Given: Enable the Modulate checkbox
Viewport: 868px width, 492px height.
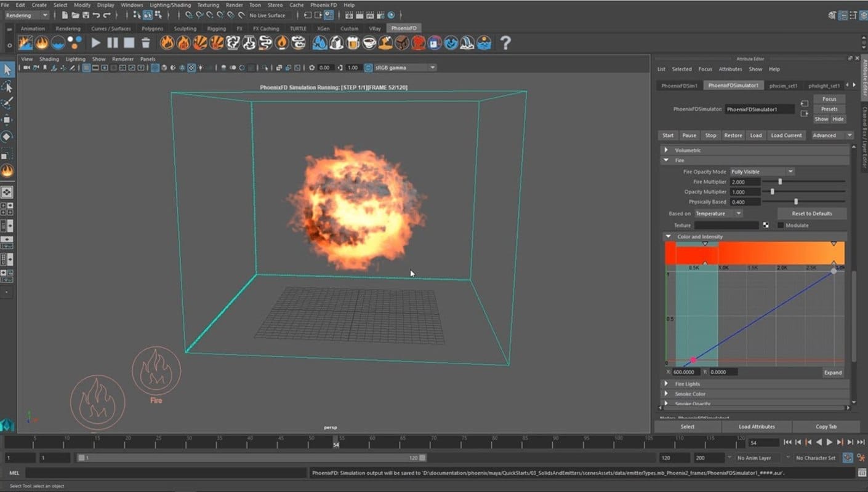Looking at the screenshot, I should 781,226.
